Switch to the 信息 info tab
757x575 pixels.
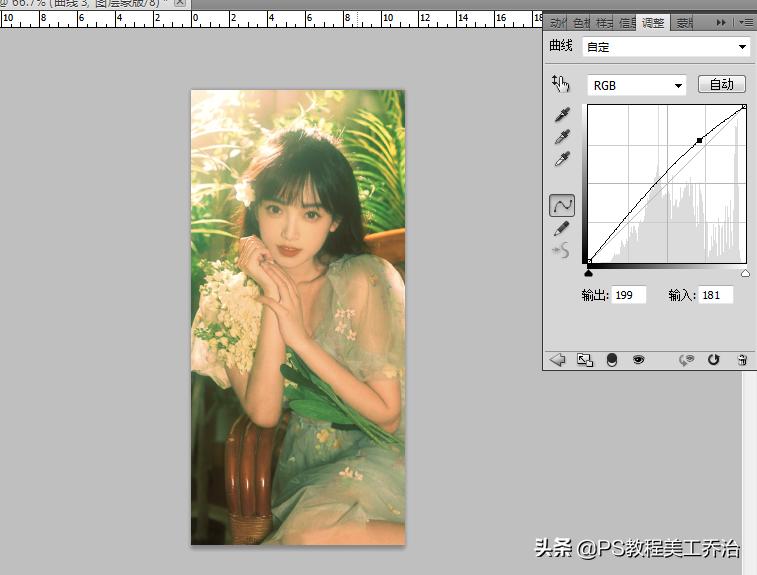tap(627, 22)
